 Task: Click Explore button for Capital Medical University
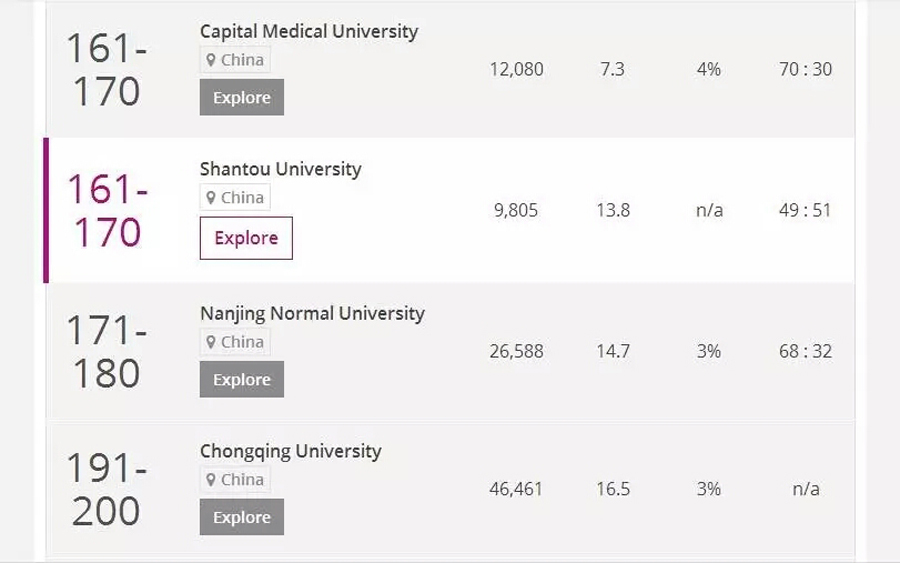point(242,97)
